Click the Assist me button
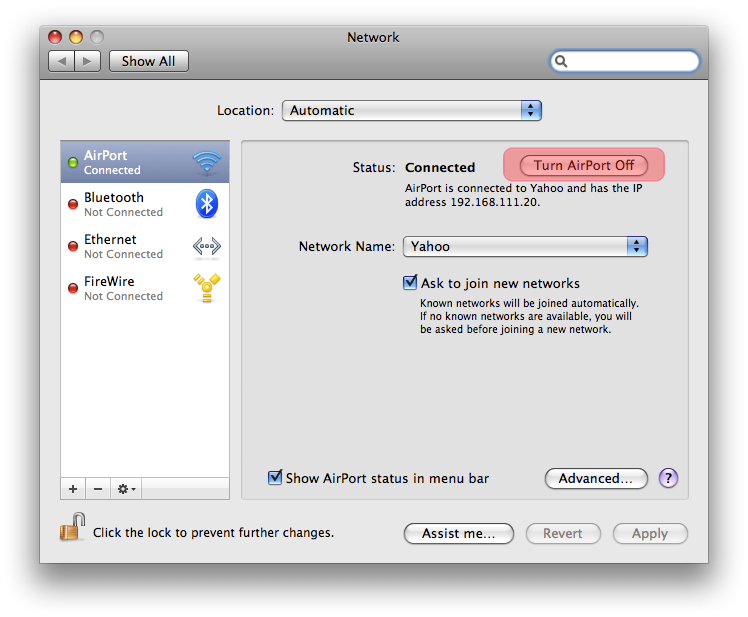 click(459, 533)
